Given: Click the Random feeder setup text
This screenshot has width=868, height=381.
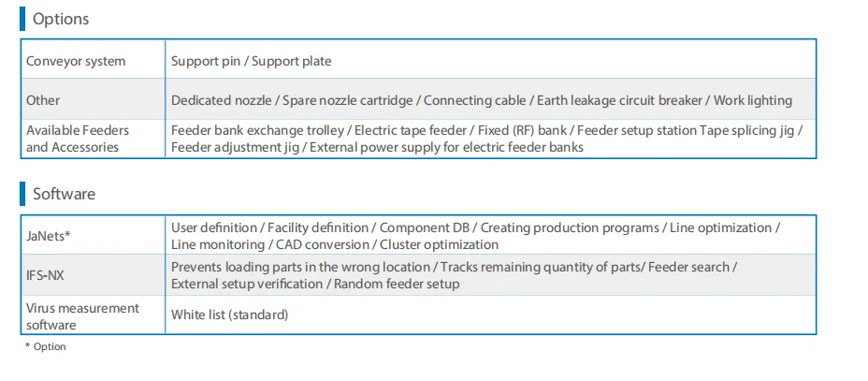Looking at the screenshot, I should (x=397, y=284).
